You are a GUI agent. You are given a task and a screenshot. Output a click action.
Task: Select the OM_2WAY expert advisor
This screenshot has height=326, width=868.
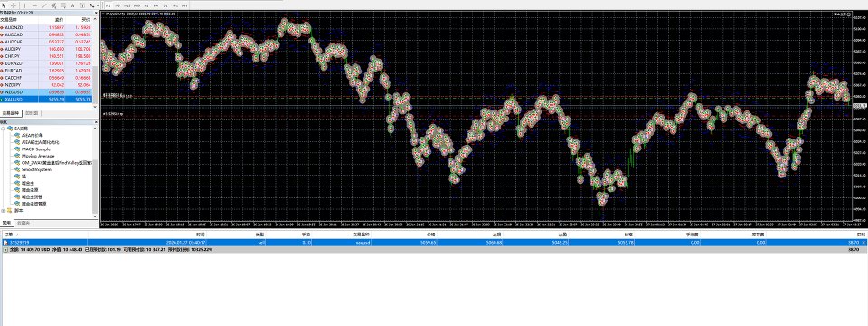[57, 163]
